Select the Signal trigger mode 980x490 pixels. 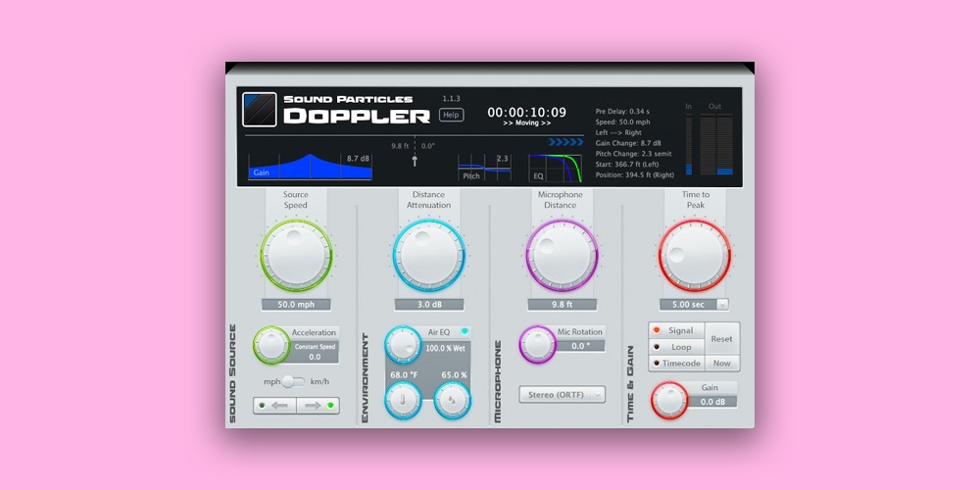coord(676,331)
